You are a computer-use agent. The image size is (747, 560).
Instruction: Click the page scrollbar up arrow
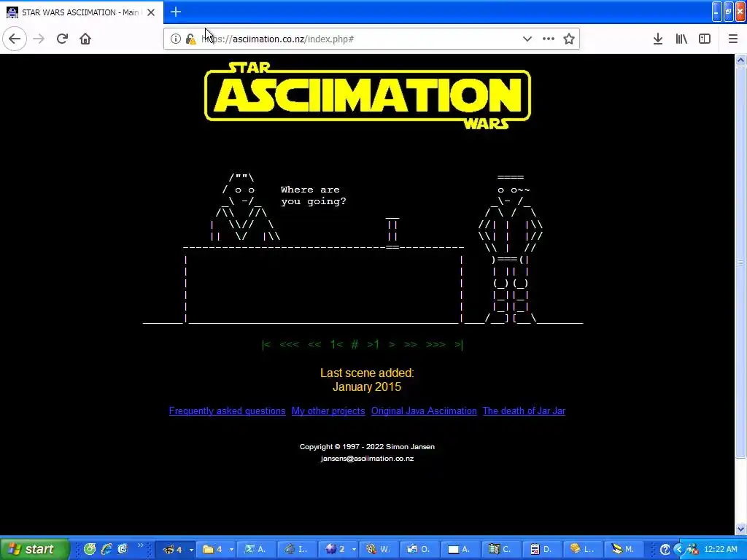pos(741,60)
